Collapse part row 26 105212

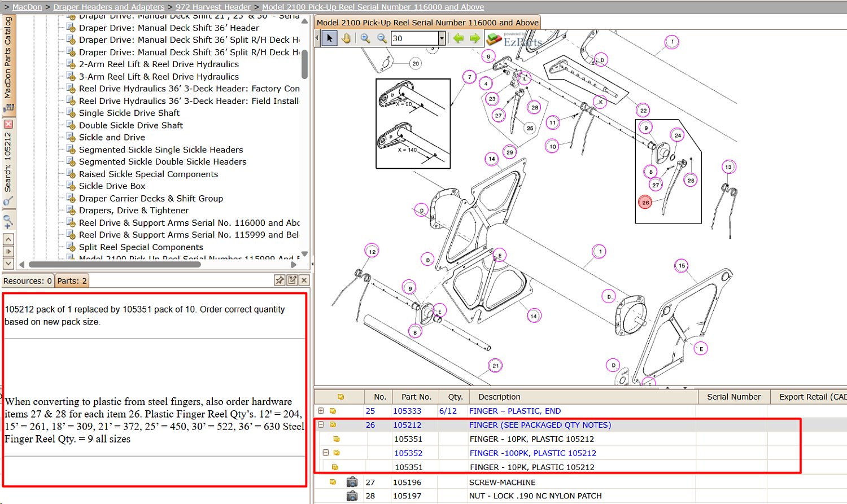pos(321,424)
